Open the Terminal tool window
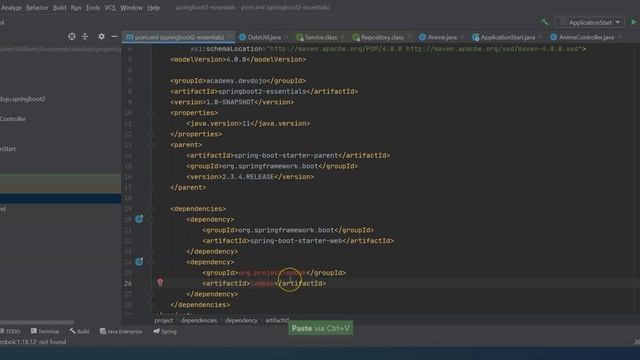 45,331
